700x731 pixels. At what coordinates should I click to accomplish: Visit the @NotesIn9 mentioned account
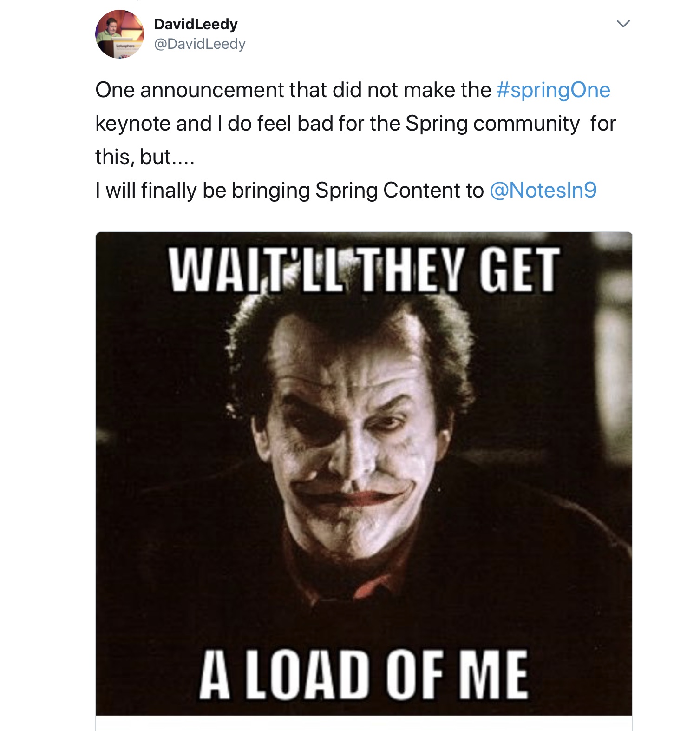[x=543, y=190]
